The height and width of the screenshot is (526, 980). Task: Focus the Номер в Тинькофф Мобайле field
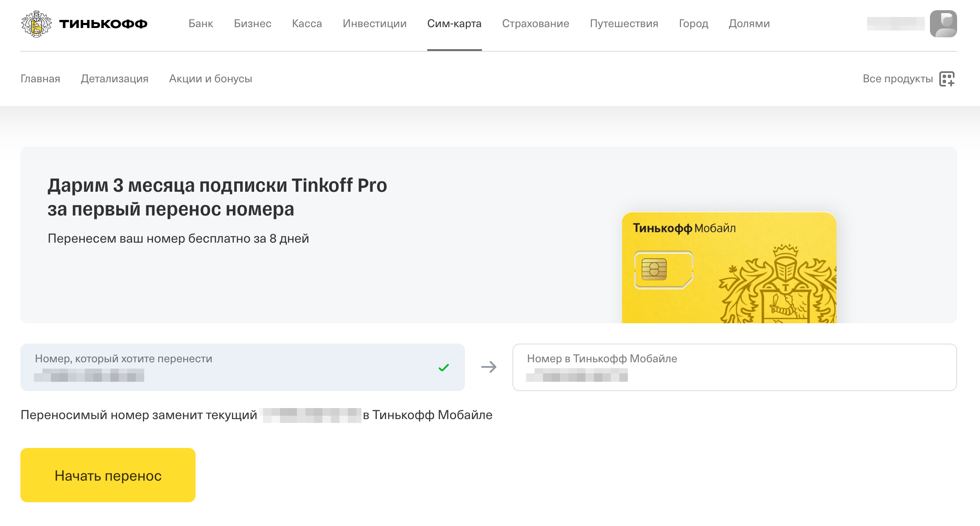(734, 367)
